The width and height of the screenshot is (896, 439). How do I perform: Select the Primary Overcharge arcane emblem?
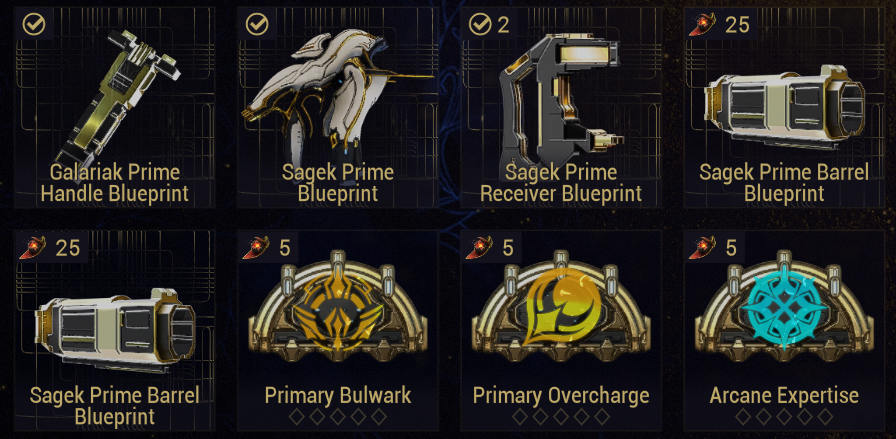pos(561,310)
